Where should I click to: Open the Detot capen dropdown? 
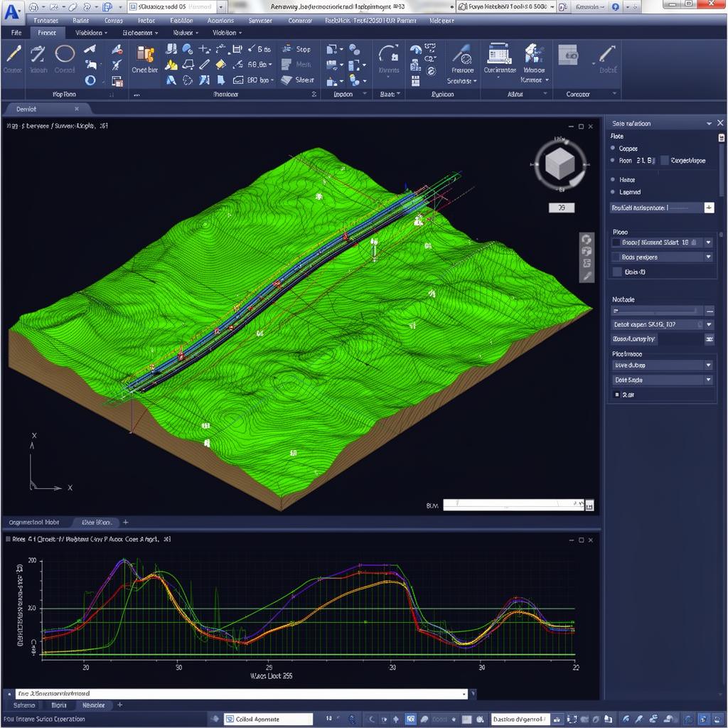coord(709,324)
